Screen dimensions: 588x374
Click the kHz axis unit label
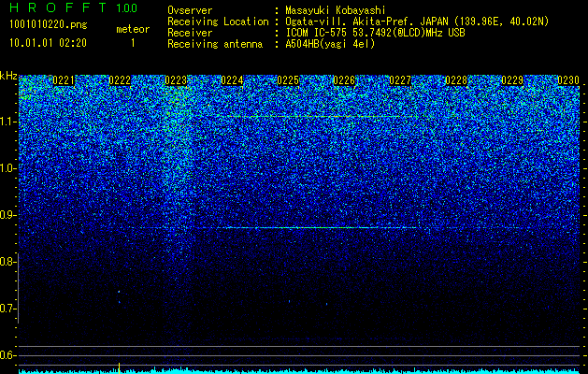coord(8,76)
